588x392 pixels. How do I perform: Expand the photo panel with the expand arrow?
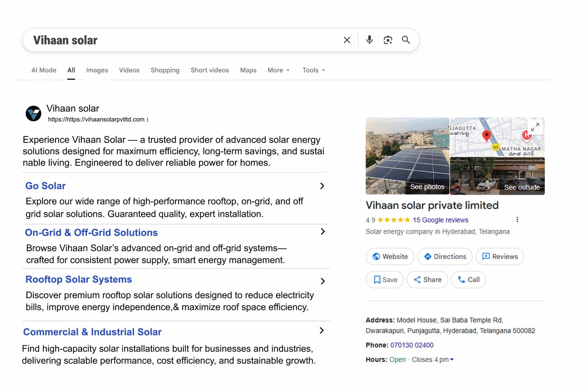[535, 127]
